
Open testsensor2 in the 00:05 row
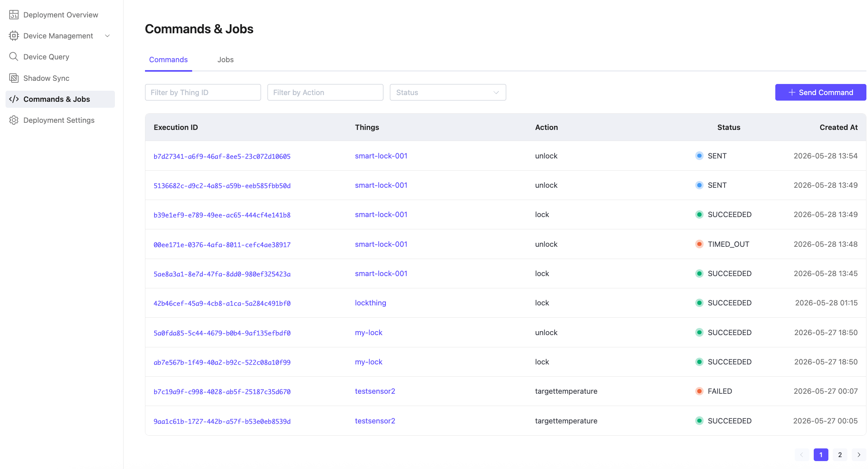point(375,421)
